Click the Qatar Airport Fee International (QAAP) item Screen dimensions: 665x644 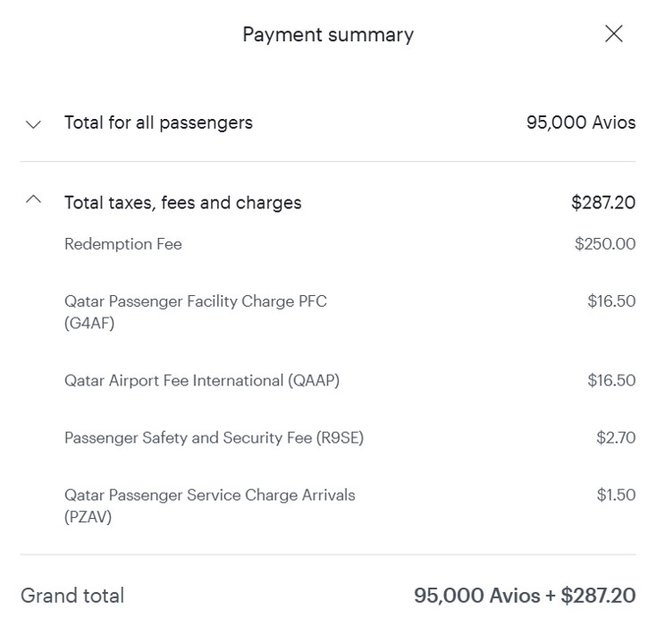pos(202,380)
